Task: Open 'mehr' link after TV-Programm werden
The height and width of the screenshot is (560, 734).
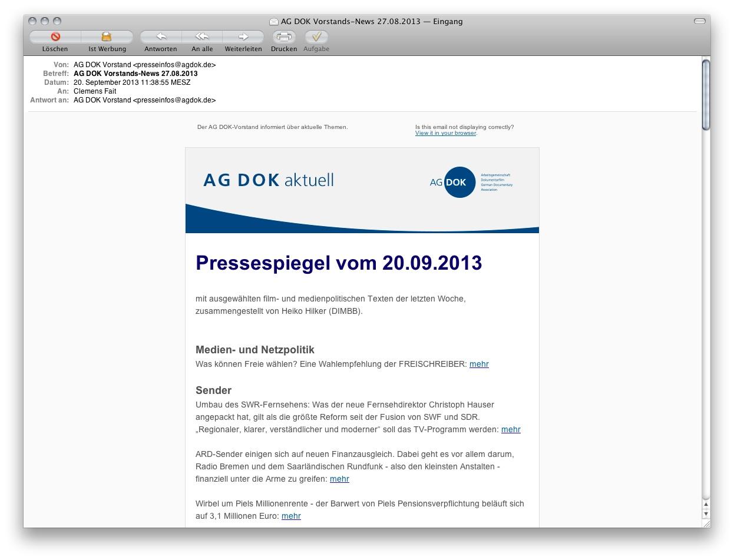Action: point(511,429)
